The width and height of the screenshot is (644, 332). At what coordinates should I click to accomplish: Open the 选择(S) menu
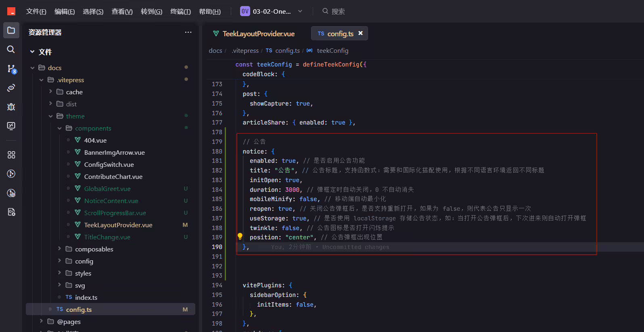93,11
